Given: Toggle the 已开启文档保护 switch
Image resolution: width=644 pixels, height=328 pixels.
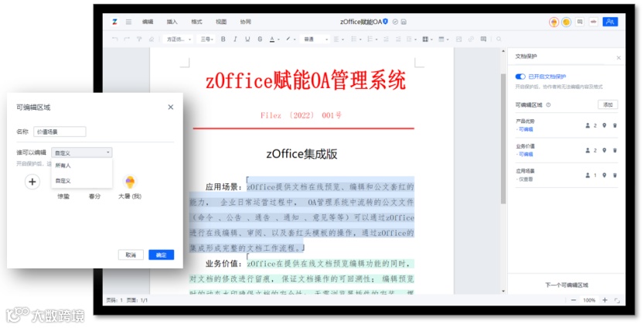Looking at the screenshot, I should (x=520, y=77).
